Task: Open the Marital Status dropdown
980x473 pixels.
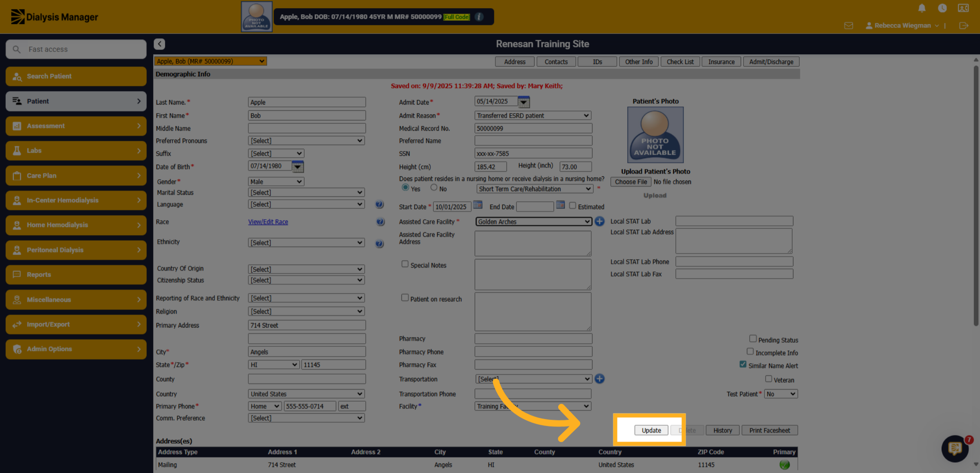Action: tap(306, 192)
